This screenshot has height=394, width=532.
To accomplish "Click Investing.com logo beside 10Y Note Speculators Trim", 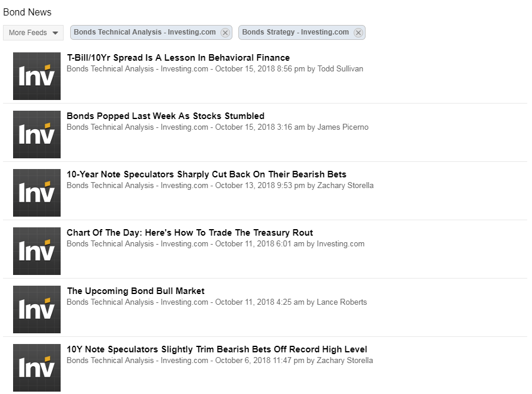I will tap(37, 368).
